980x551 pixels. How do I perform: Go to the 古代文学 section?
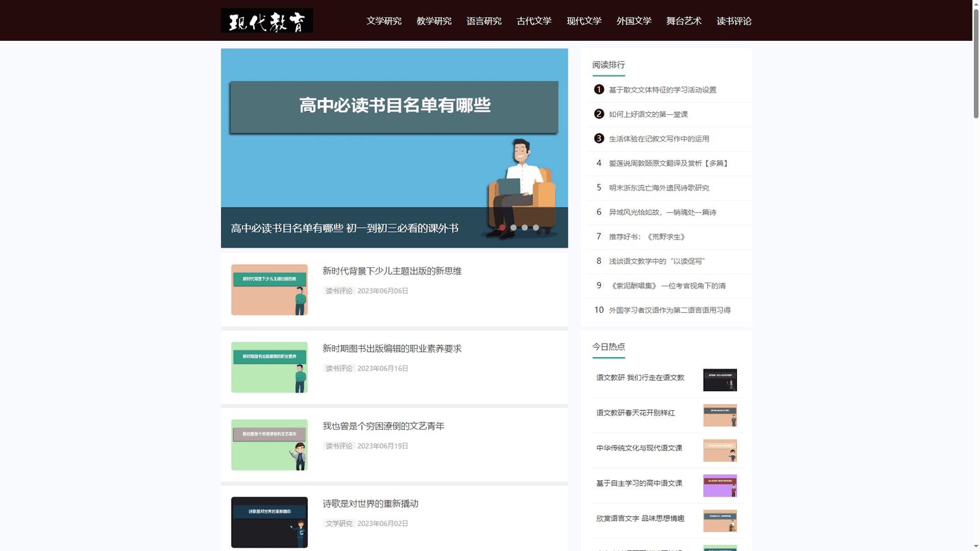click(x=534, y=21)
